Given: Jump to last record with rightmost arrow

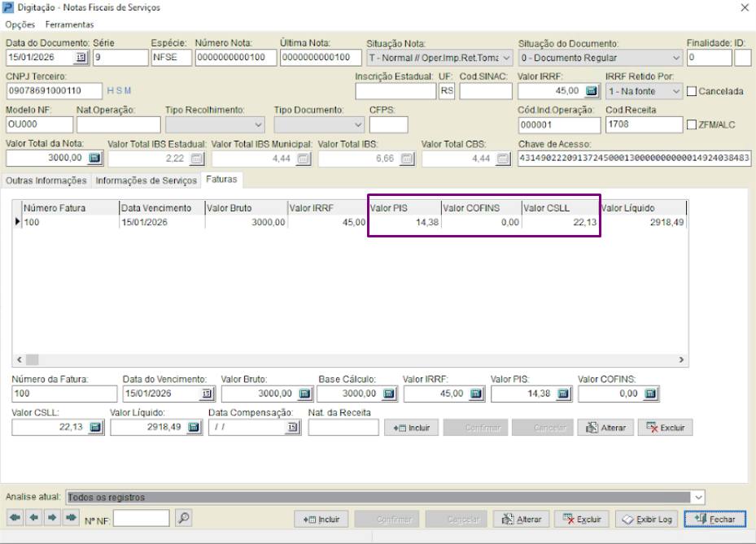Looking at the screenshot, I should (71, 517).
